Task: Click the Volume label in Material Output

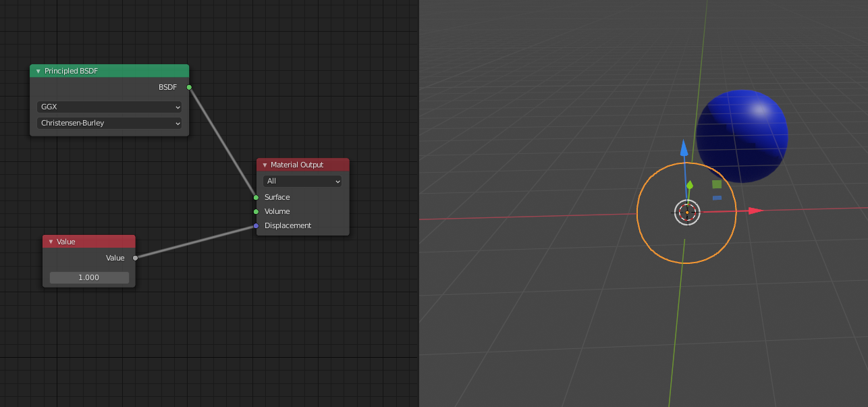Action: 277,211
